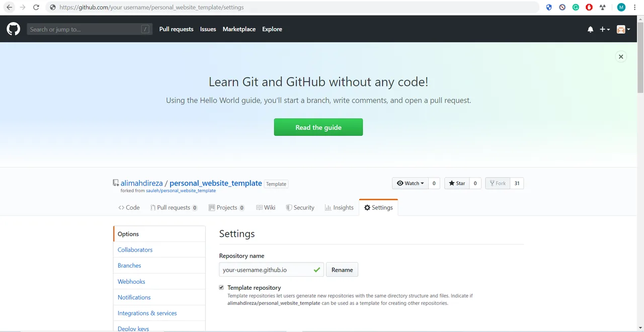
Task: View the watchers count 0
Action: coord(434,183)
